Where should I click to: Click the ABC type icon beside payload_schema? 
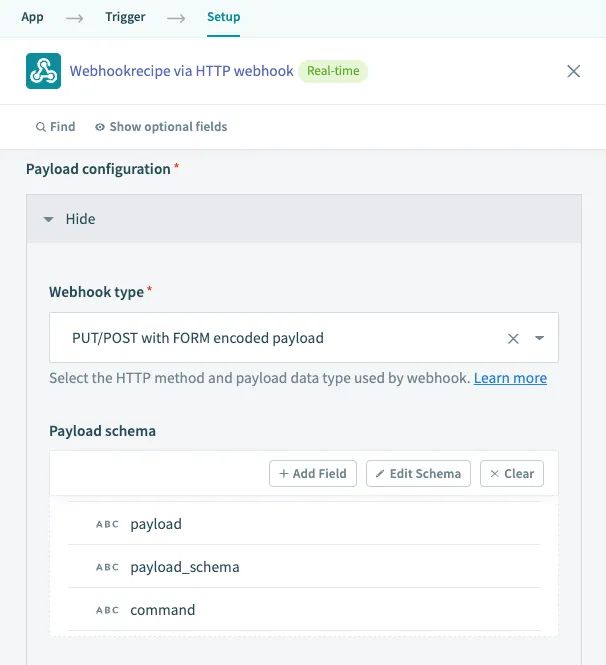pyautogui.click(x=107, y=567)
